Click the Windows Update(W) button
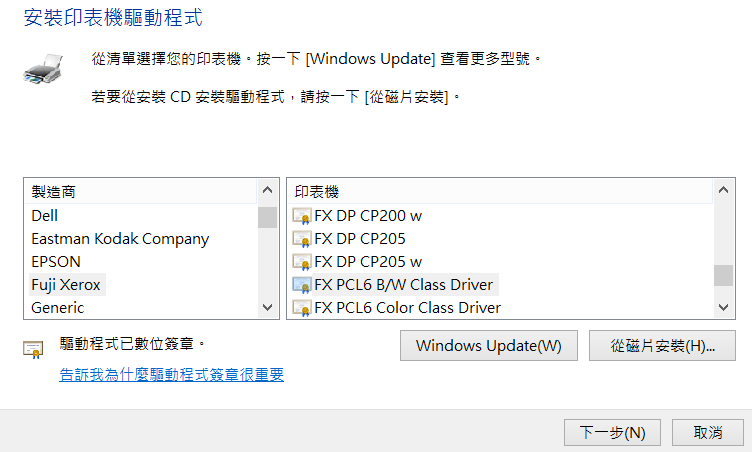Screen dimensions: 752x452 point(489,345)
